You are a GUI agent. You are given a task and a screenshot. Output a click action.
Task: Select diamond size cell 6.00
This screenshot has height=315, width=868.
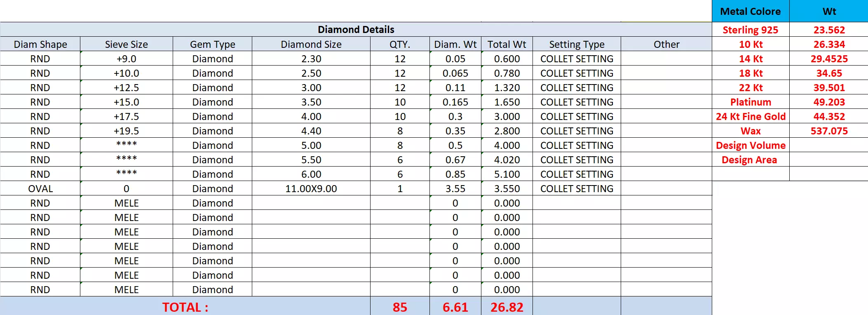[x=311, y=174]
